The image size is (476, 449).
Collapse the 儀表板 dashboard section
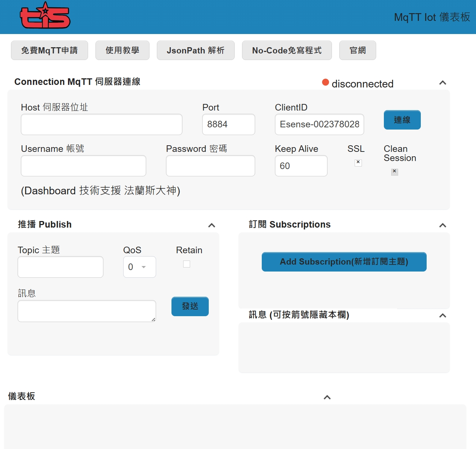pyautogui.click(x=327, y=397)
